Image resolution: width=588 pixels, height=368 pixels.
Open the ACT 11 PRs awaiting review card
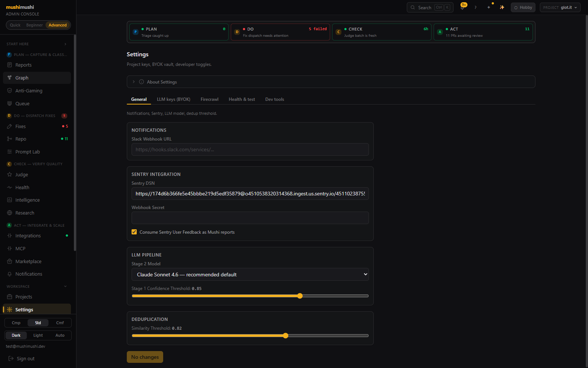coord(483,32)
